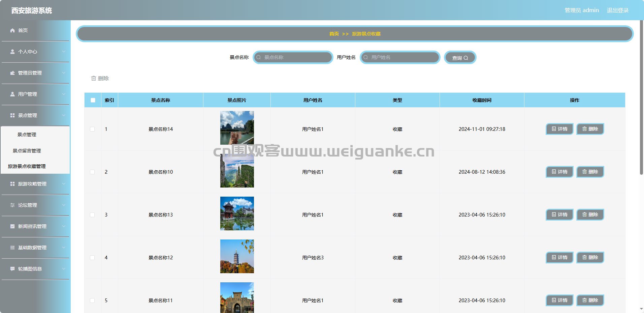Toggle the select-all checkbox in table header
644x313 pixels.
93,100
